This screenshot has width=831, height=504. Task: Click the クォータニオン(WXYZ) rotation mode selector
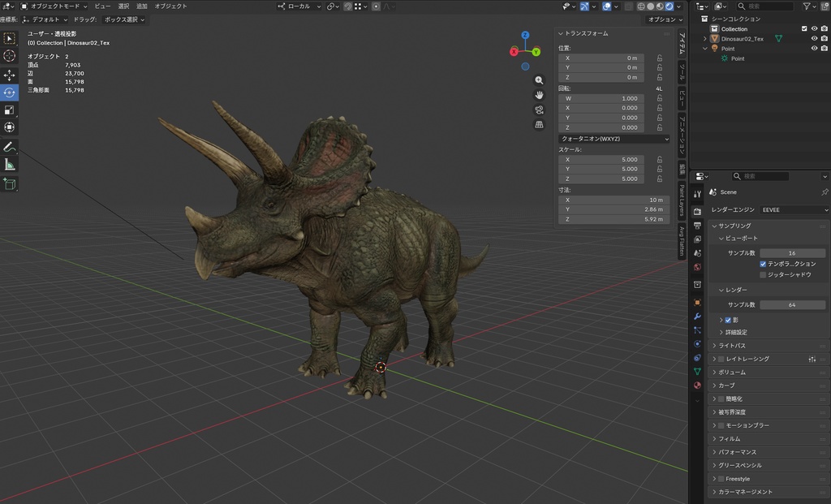click(613, 138)
